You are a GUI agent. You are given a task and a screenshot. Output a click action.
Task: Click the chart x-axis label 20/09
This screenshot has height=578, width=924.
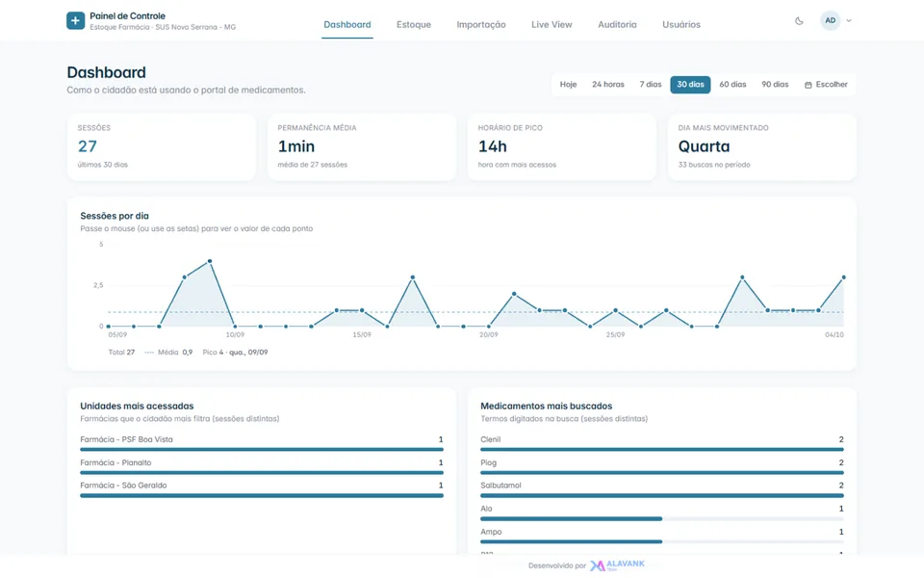pyautogui.click(x=489, y=334)
